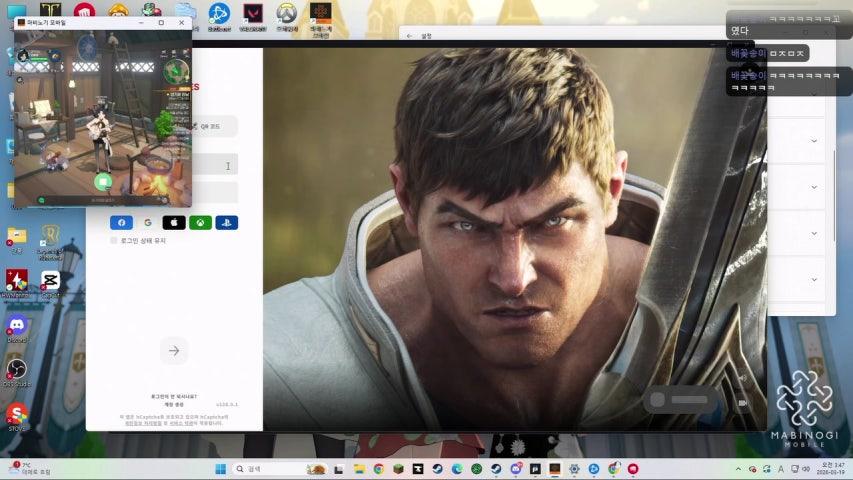Launch OBS Studio from desktop
The width and height of the screenshot is (853, 480).
(x=17, y=370)
